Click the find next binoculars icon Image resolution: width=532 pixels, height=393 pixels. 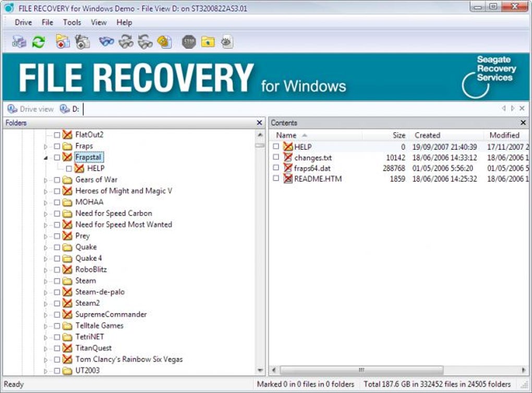tap(126, 42)
